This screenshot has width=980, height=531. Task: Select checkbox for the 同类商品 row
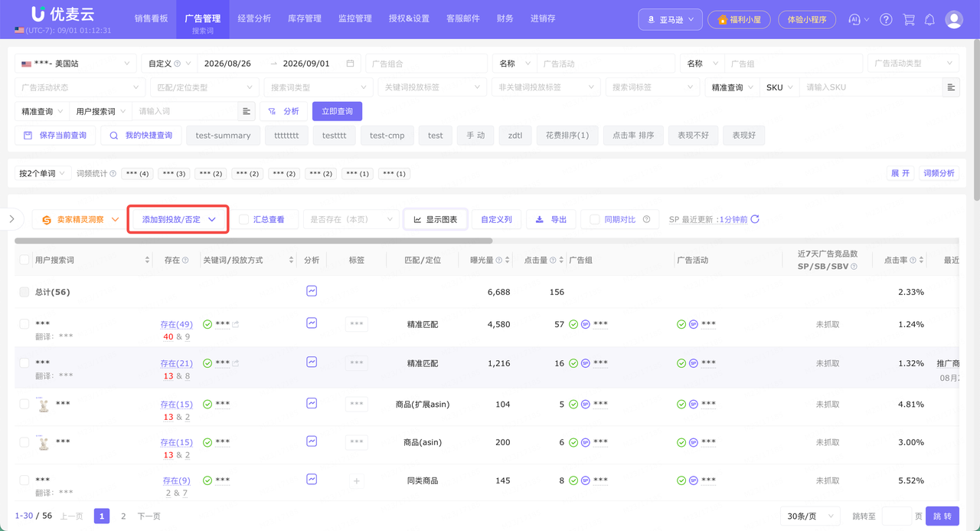click(x=24, y=480)
